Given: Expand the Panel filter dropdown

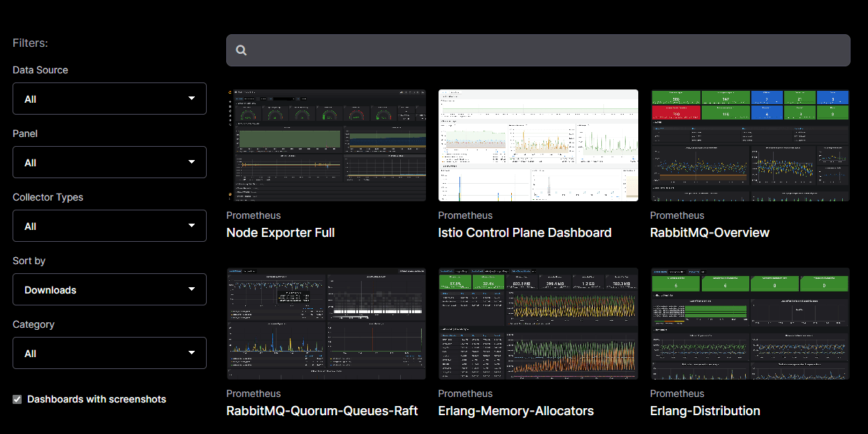Looking at the screenshot, I should click(110, 162).
